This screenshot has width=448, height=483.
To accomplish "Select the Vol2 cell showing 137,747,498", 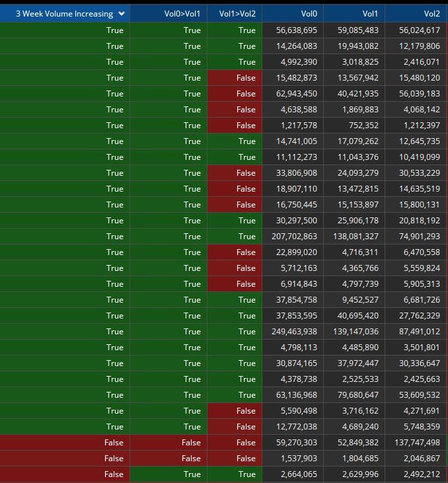I will click(414, 443).
